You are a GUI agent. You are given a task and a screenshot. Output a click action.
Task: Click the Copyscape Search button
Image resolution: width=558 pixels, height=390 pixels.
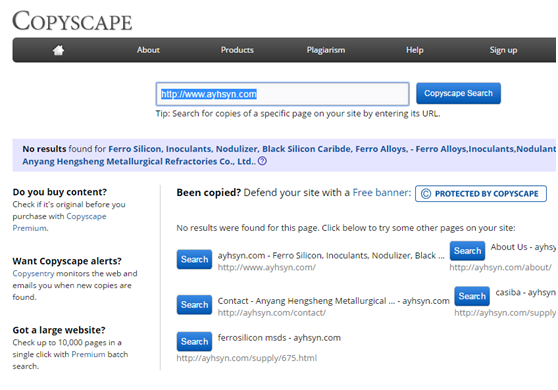[x=458, y=93]
